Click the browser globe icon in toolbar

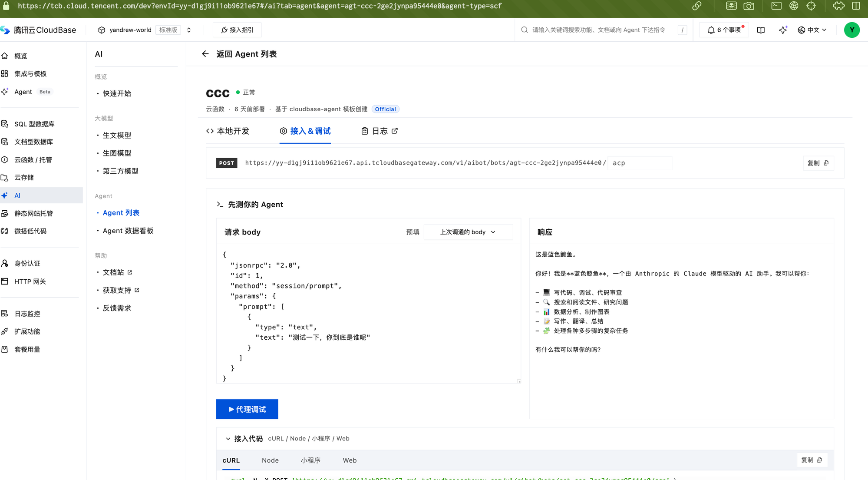(x=794, y=6)
